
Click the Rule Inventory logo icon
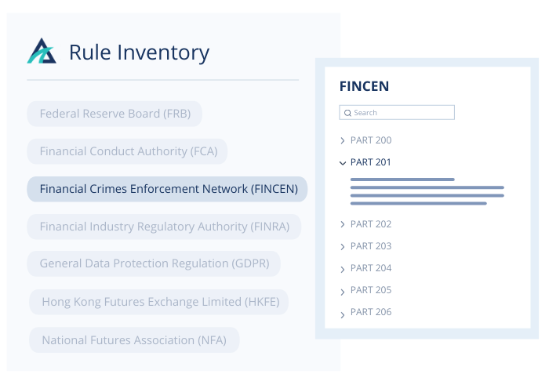(x=42, y=51)
